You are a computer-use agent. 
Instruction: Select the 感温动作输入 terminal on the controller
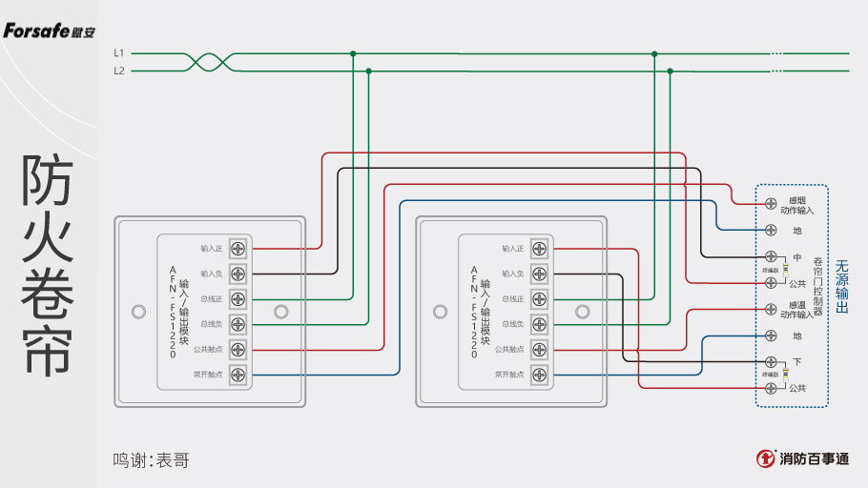click(x=771, y=309)
